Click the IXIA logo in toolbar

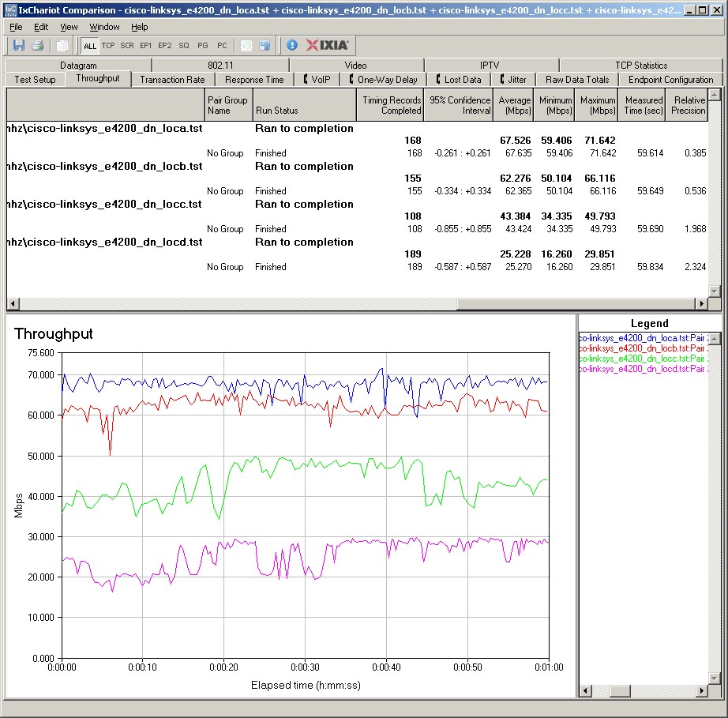328,45
